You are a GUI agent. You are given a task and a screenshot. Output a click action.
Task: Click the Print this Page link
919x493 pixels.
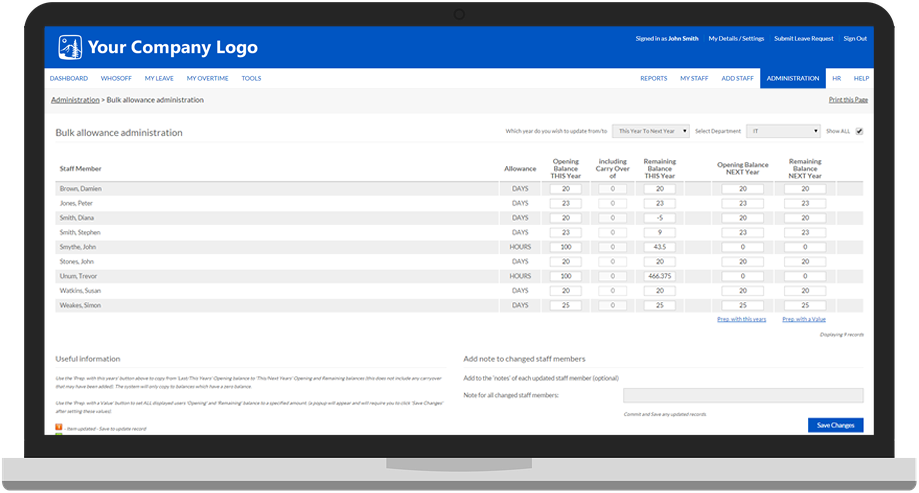point(848,100)
